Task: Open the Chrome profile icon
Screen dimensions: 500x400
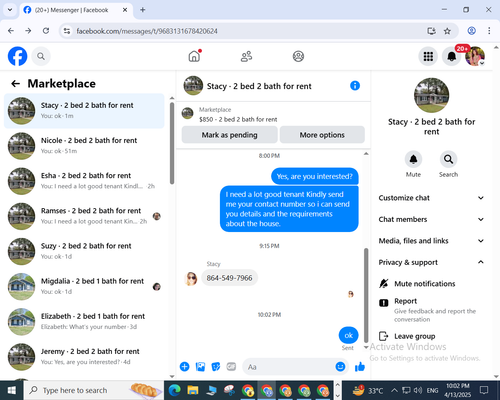Action: pos(472,31)
